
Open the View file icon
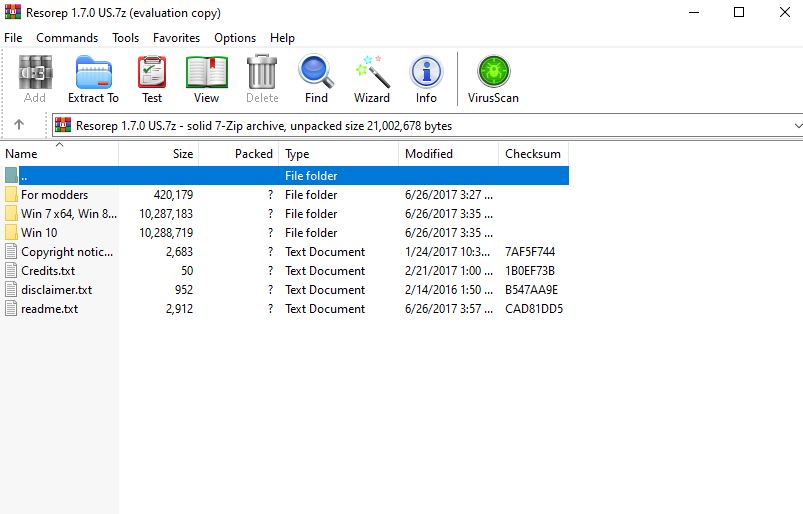[x=206, y=72]
